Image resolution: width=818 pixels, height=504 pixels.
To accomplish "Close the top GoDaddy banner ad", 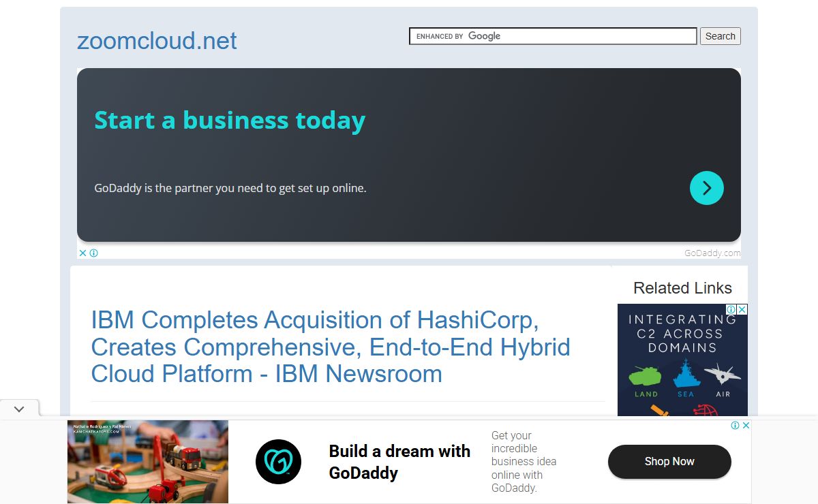I will [82, 253].
